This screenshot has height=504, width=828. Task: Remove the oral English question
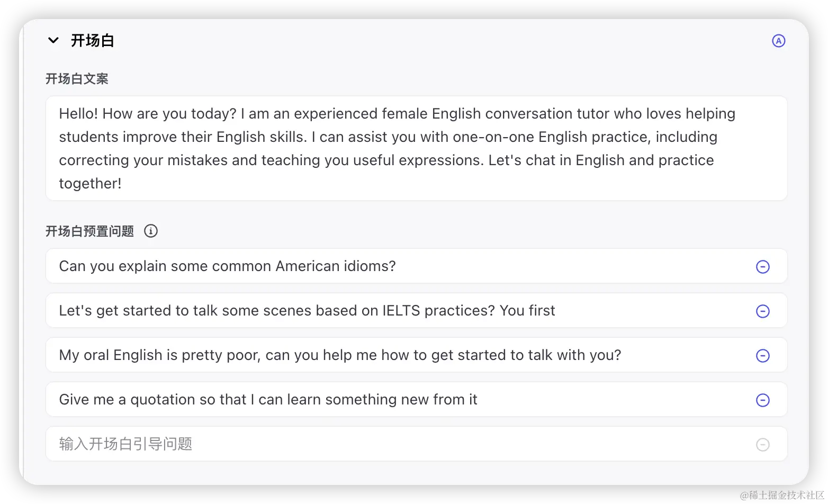(762, 356)
